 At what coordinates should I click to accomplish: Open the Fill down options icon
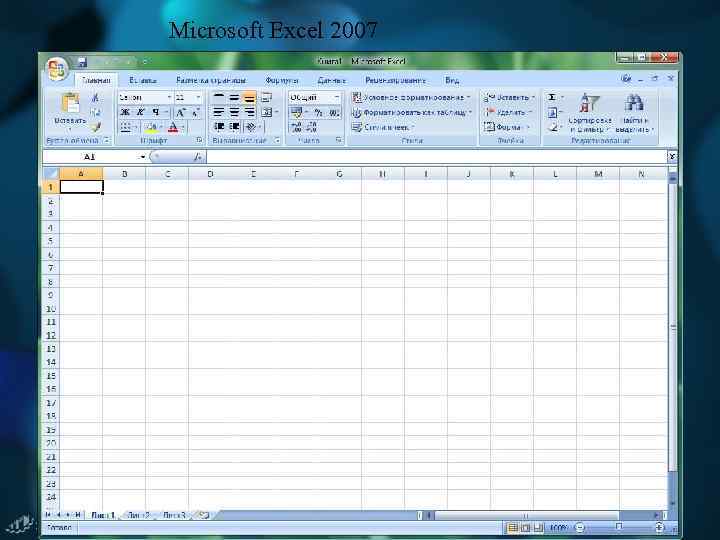554,112
